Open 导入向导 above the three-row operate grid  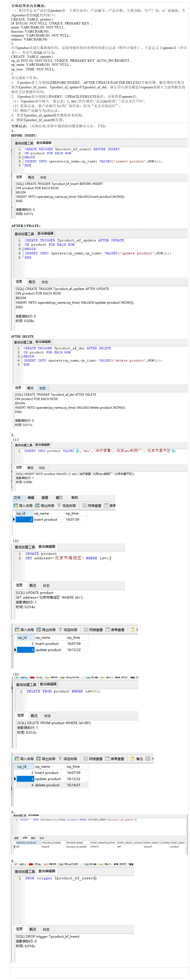tap(24, 759)
